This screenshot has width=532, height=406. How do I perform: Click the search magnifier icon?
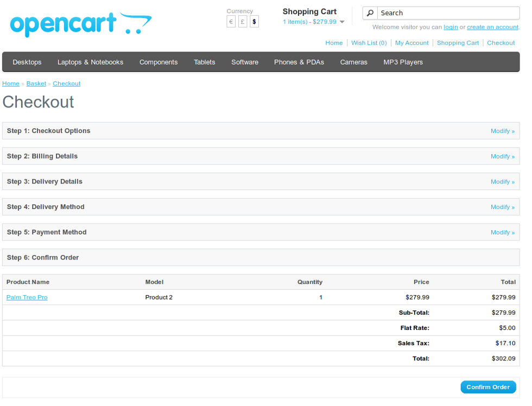click(x=370, y=13)
